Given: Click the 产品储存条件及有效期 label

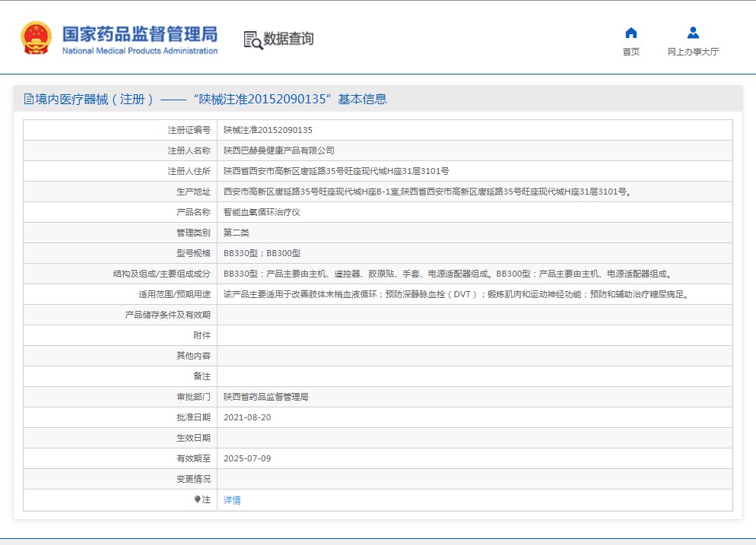Looking at the screenshot, I should coord(168,315).
